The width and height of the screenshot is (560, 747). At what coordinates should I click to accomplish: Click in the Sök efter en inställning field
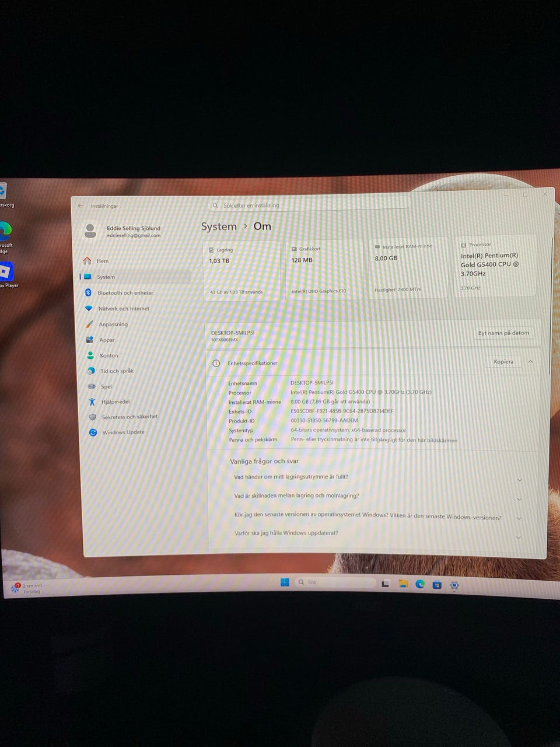click(x=308, y=205)
